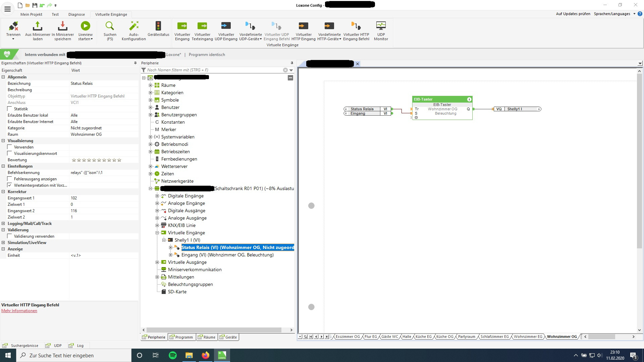The image size is (644, 362).
Task: Open Suchen (F5) search tool
Action: coord(110,26)
